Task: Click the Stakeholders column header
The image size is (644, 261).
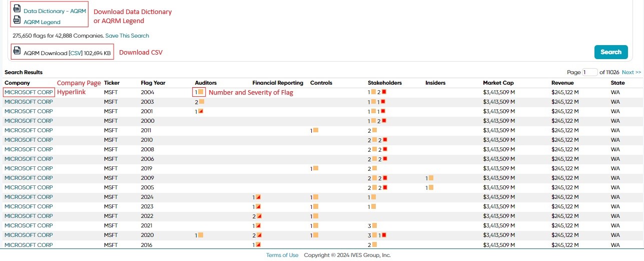Action: pyautogui.click(x=385, y=83)
